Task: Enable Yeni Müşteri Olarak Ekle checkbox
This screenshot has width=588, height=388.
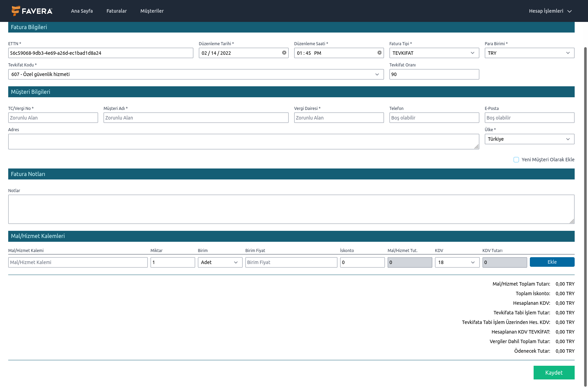Action: [516, 160]
